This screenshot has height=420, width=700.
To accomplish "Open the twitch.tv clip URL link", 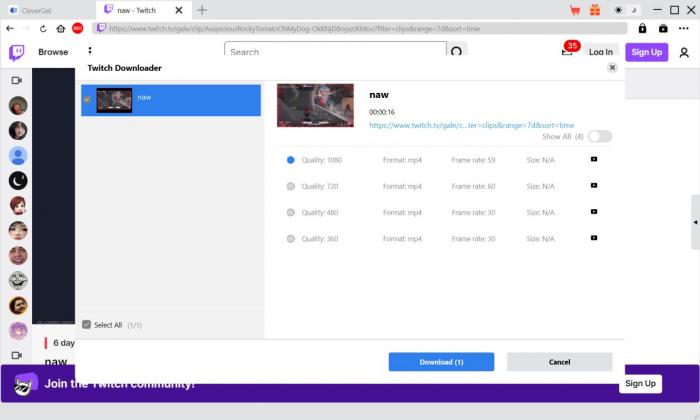I will tap(471, 125).
